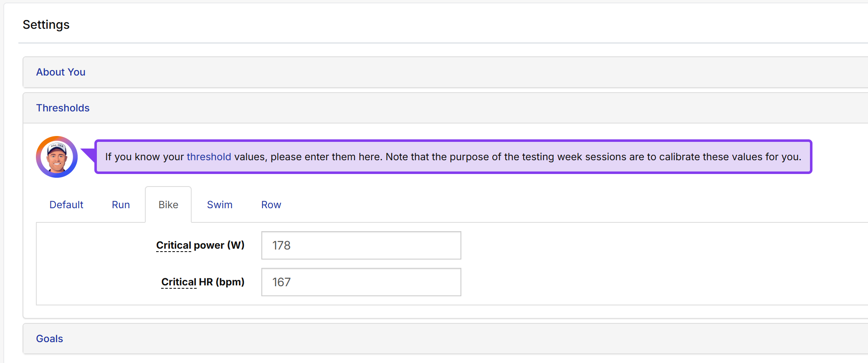The image size is (868, 363).
Task: Follow the threshold link in coach message
Action: coord(209,157)
